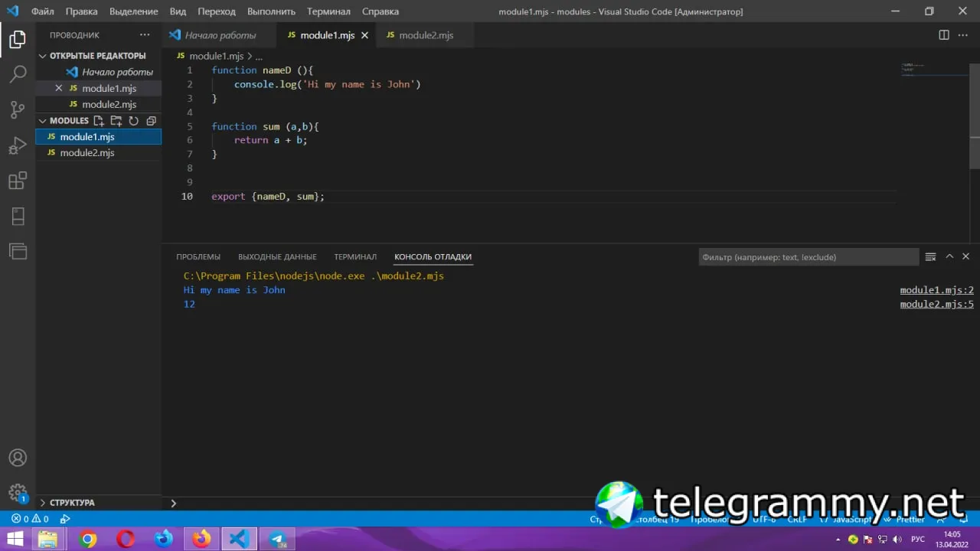Open the editor's more actions menu

964,35
